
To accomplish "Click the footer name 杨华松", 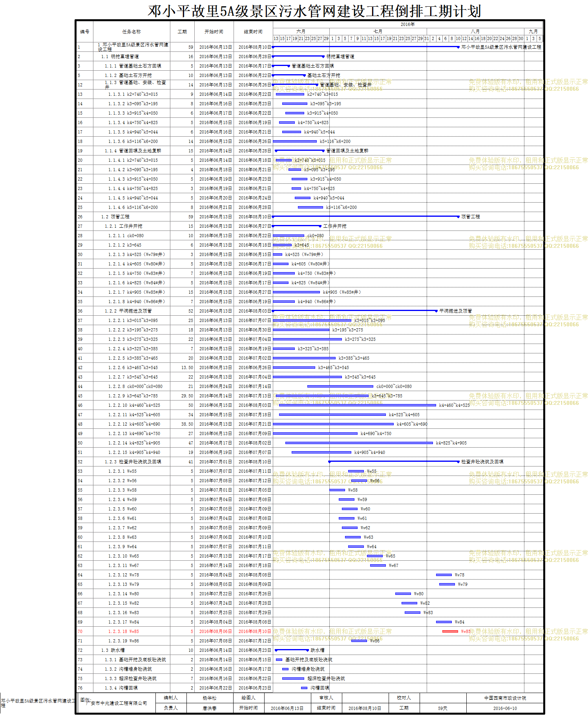I will (x=210, y=698).
